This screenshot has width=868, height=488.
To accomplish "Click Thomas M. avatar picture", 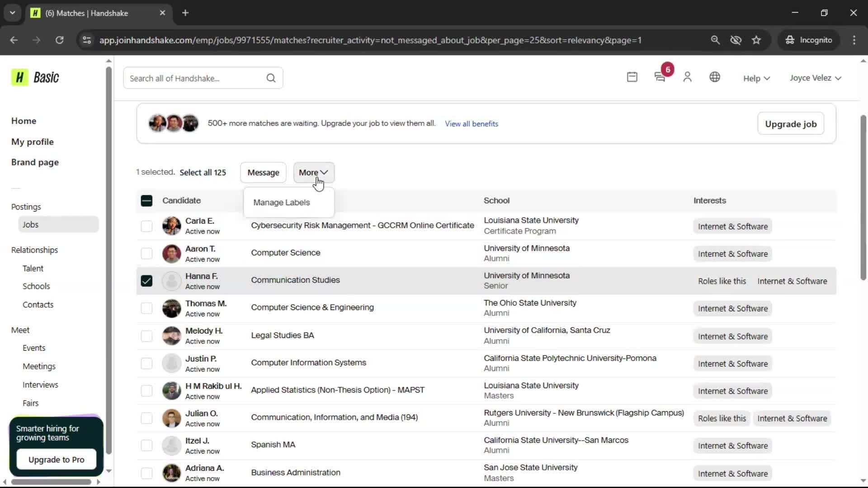I will pyautogui.click(x=172, y=309).
